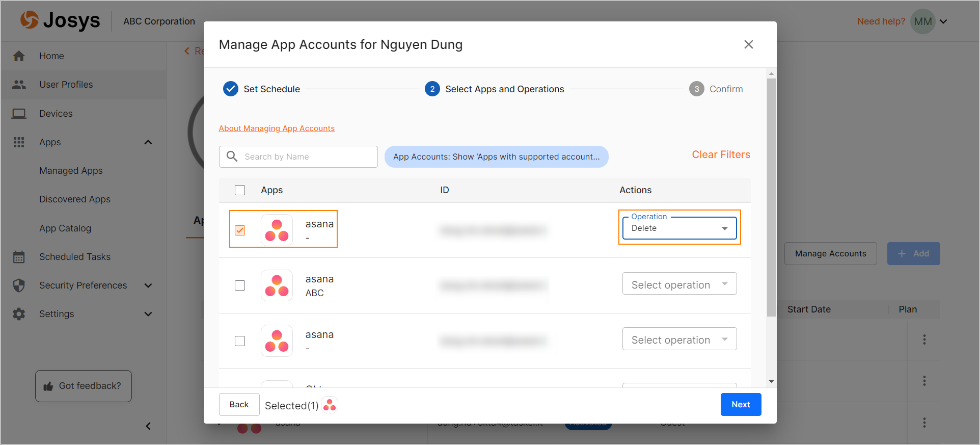
Task: Click the Settings gear icon
Action: point(19,314)
